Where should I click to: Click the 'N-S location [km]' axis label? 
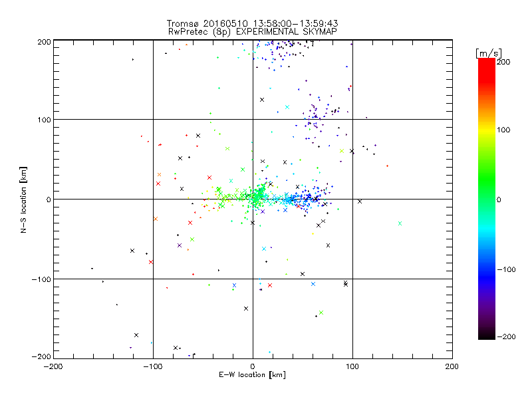[x=23, y=200]
